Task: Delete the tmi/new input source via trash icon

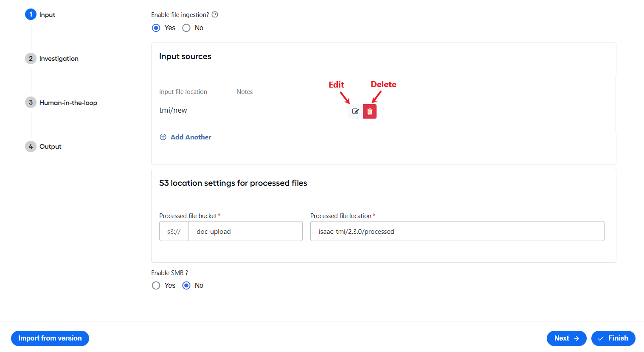Action: click(370, 111)
